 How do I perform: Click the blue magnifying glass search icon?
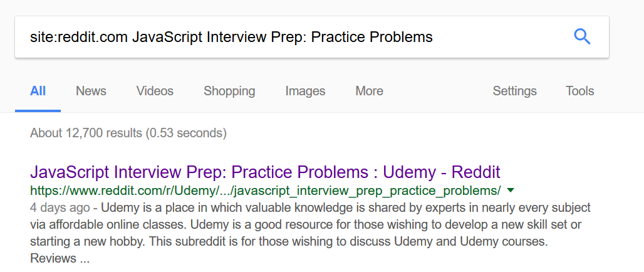[582, 37]
